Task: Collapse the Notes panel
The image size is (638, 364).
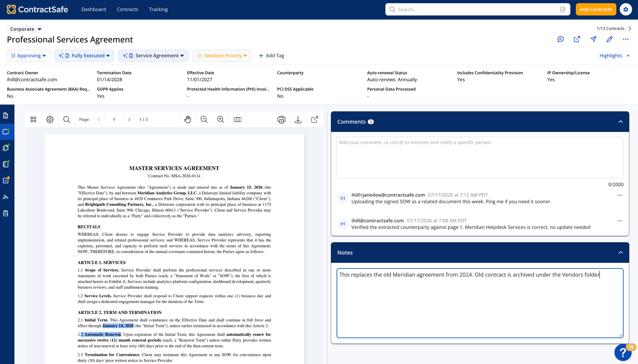Action: 620,252
